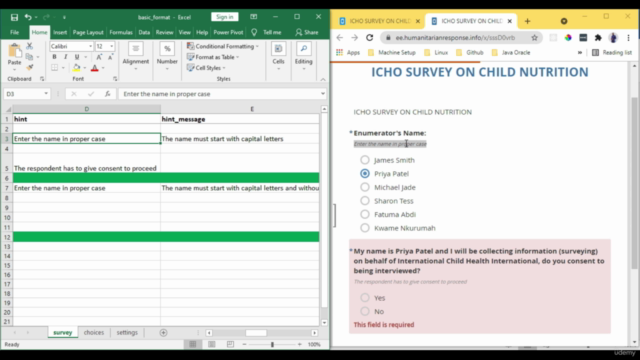The width and height of the screenshot is (640, 360).
Task: Switch to the Formulas ribbon tab
Action: tap(121, 32)
